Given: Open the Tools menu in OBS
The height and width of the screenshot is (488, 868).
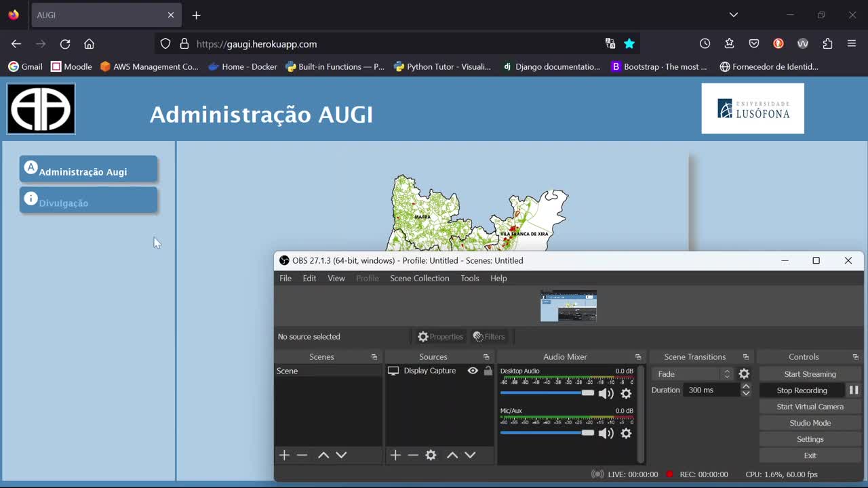Looking at the screenshot, I should click(x=469, y=279).
